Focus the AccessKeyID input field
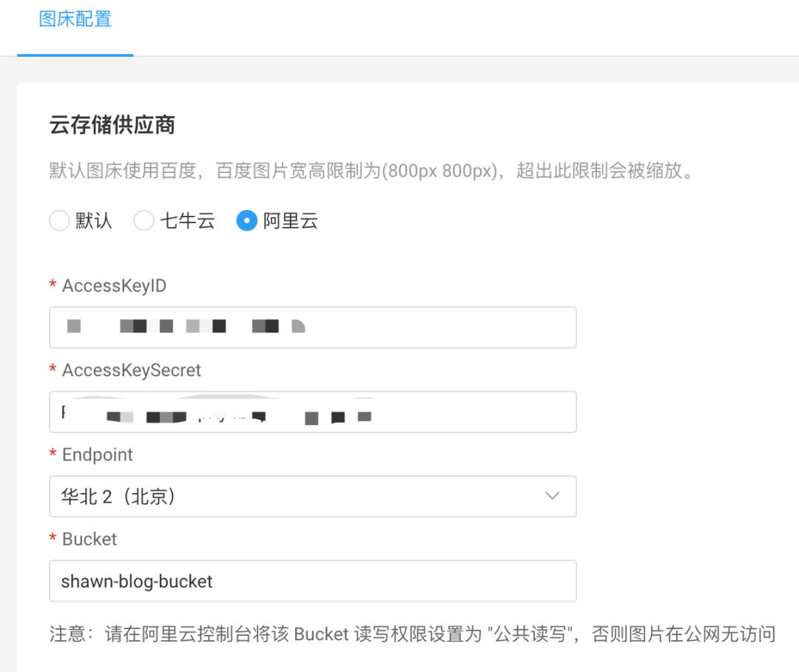799x672 pixels. (x=313, y=327)
